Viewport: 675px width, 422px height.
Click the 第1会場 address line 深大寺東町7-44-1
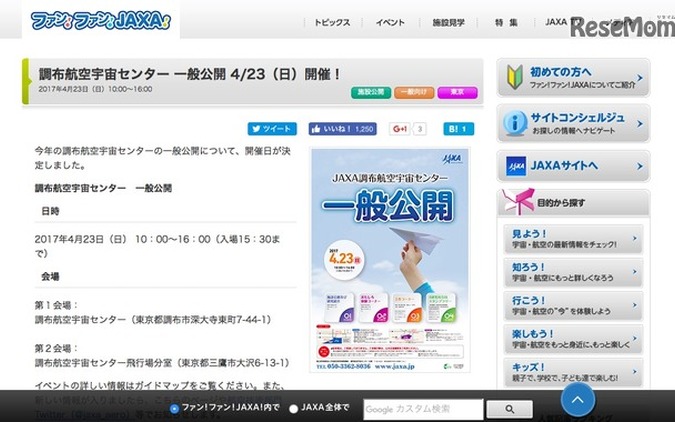(x=153, y=320)
